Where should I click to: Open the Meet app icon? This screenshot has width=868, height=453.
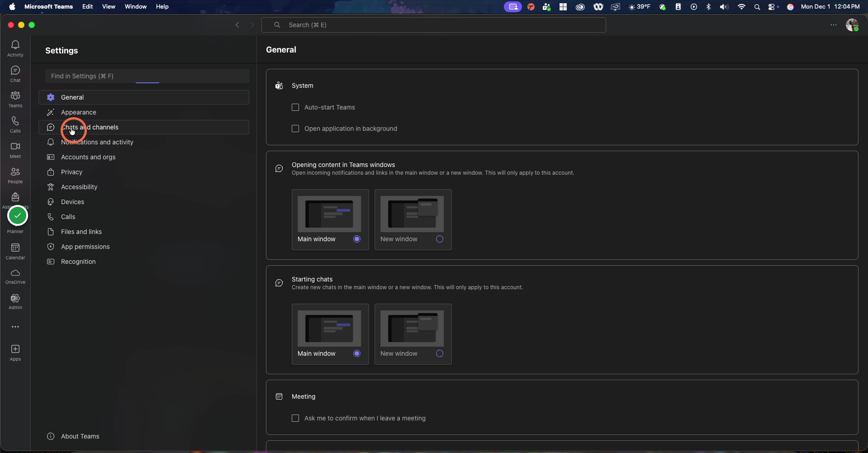(x=15, y=150)
